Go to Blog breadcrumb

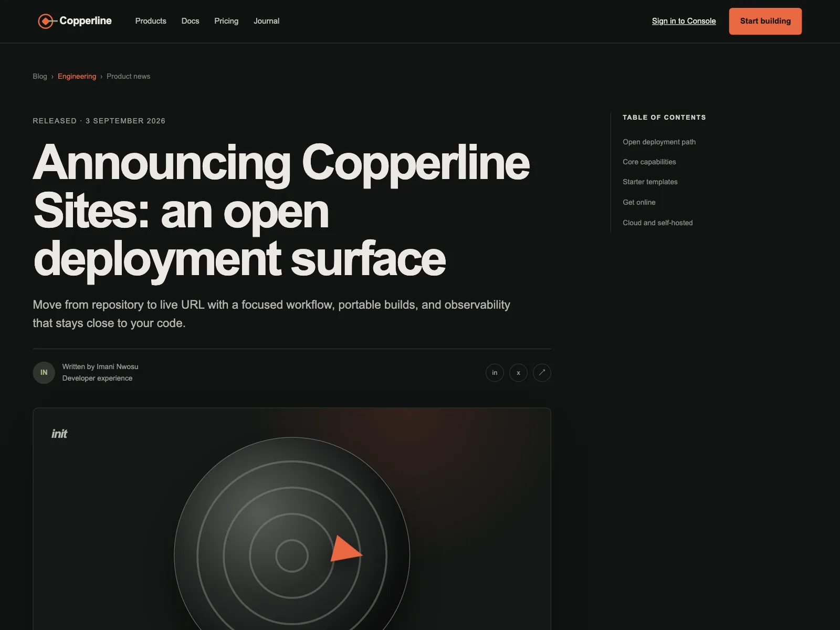pyautogui.click(x=40, y=76)
